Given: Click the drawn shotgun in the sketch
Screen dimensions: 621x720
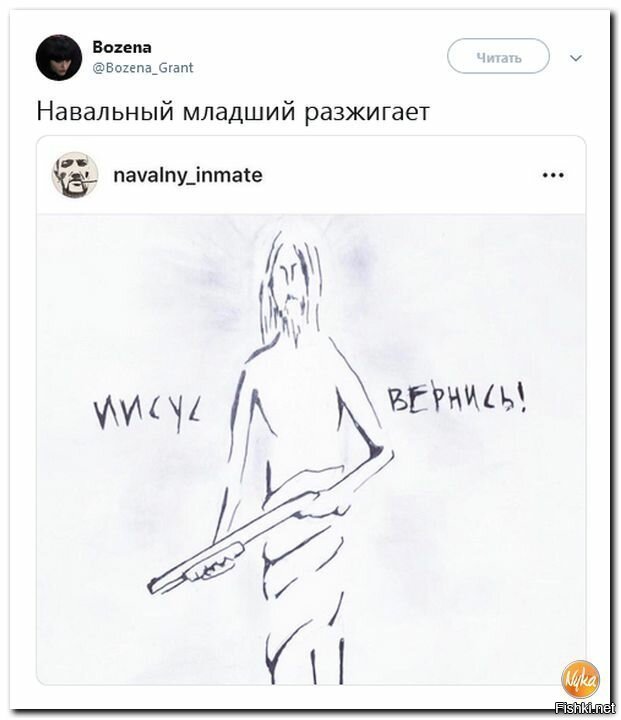Looking at the screenshot, I should point(271,522).
